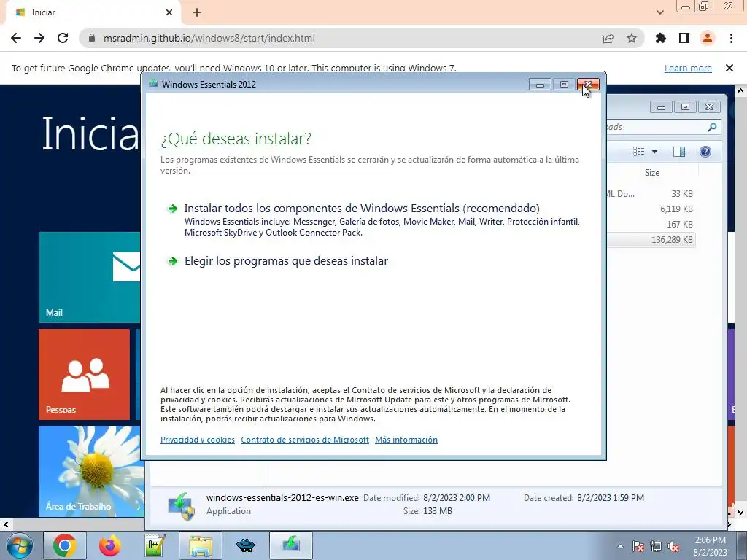The height and width of the screenshot is (560, 747).
Task: Select the Iniciar tab
Action: point(93,12)
